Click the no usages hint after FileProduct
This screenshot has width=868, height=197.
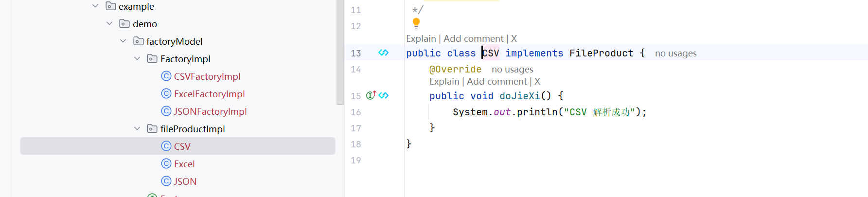(x=675, y=54)
